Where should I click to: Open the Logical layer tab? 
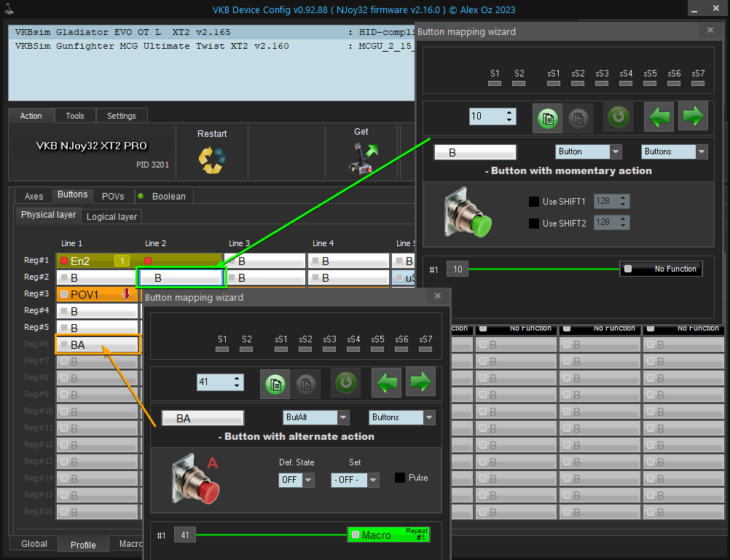click(x=111, y=216)
